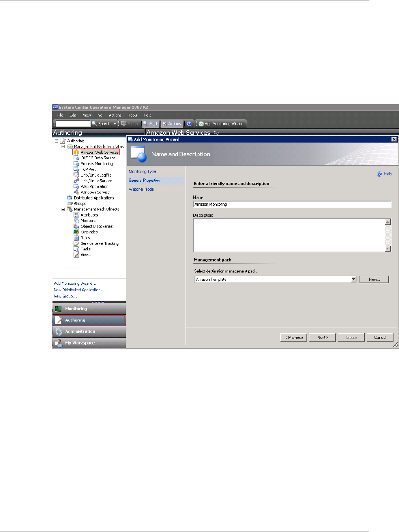Image resolution: width=399 pixels, height=532 pixels.
Task: Switch to the Administration pane
Action: [89, 332]
